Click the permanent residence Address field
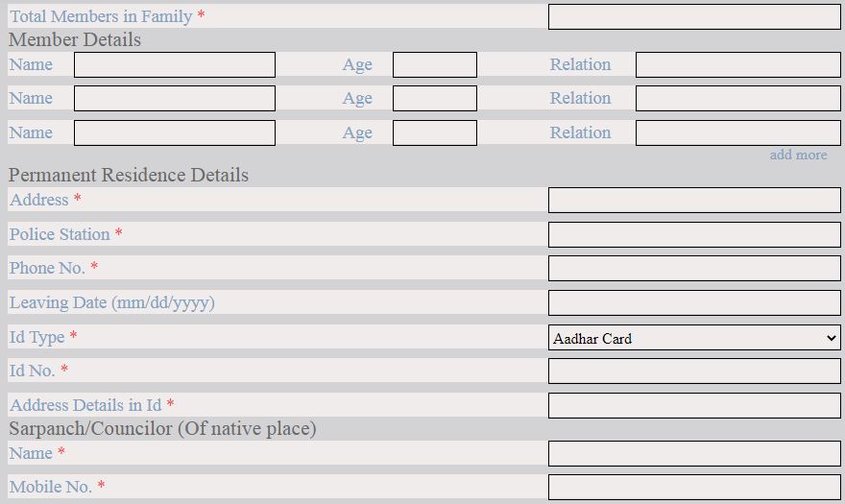 coord(693,200)
